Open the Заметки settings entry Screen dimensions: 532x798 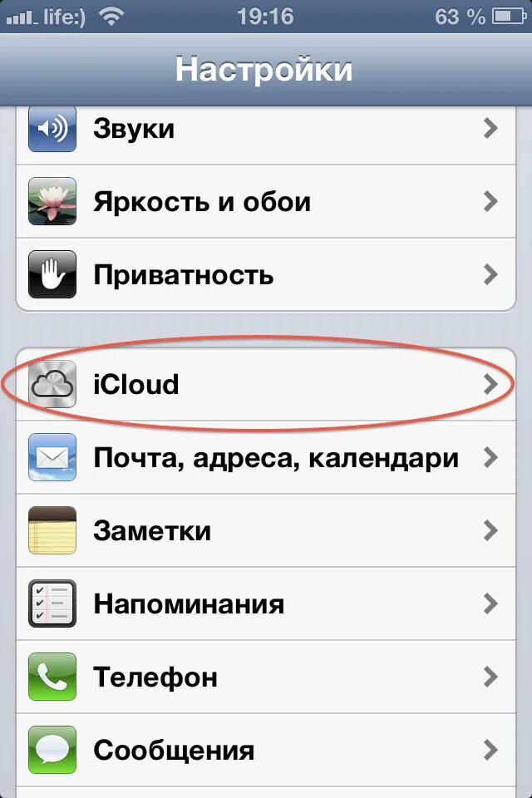tap(266, 530)
